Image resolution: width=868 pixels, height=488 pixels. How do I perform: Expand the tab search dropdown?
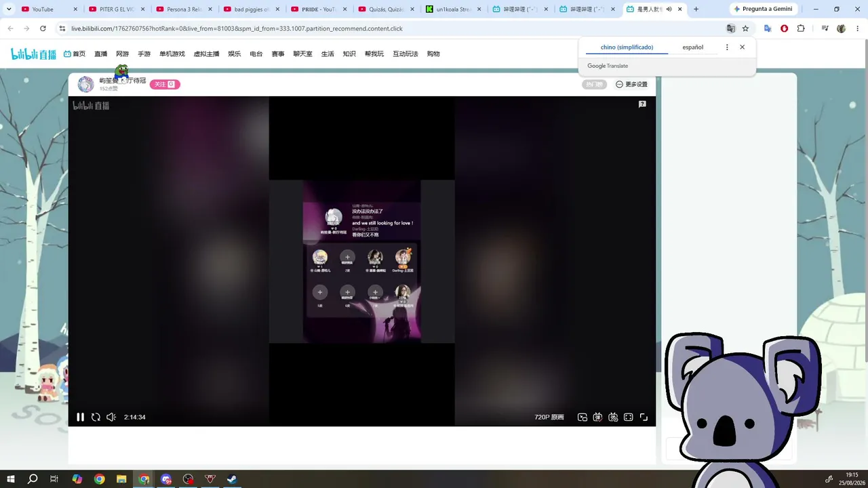coord(9,9)
